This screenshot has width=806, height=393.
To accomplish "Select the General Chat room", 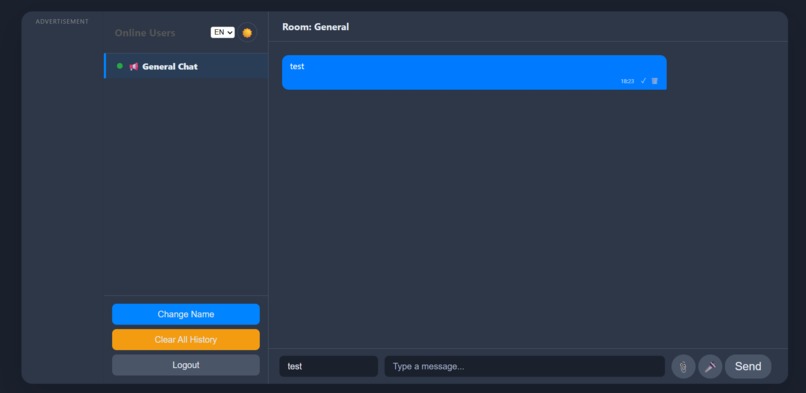I will click(x=186, y=66).
